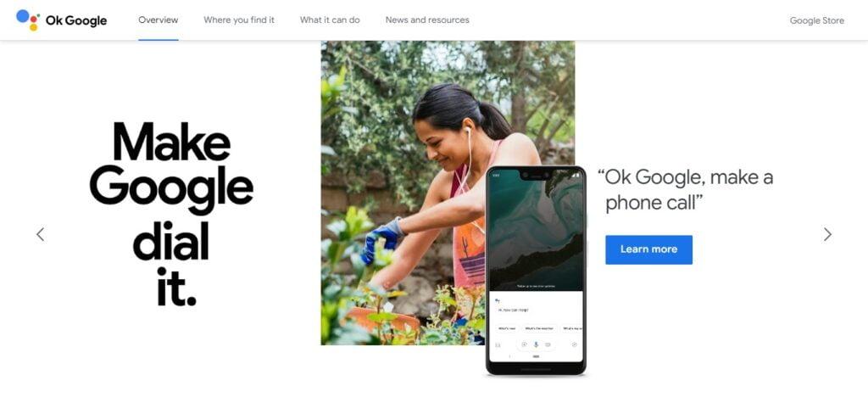This screenshot has width=868, height=414.
Task: Advance carousel with the right chevron arrow
Action: click(x=827, y=234)
